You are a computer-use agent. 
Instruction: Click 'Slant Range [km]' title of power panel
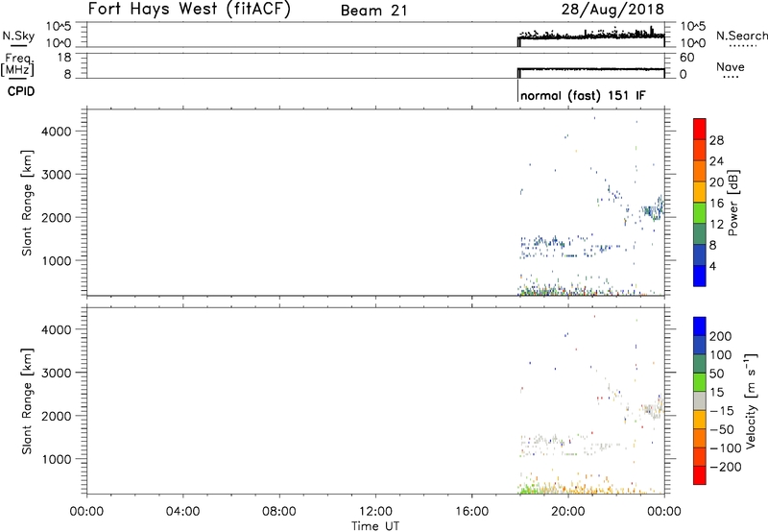(27, 203)
